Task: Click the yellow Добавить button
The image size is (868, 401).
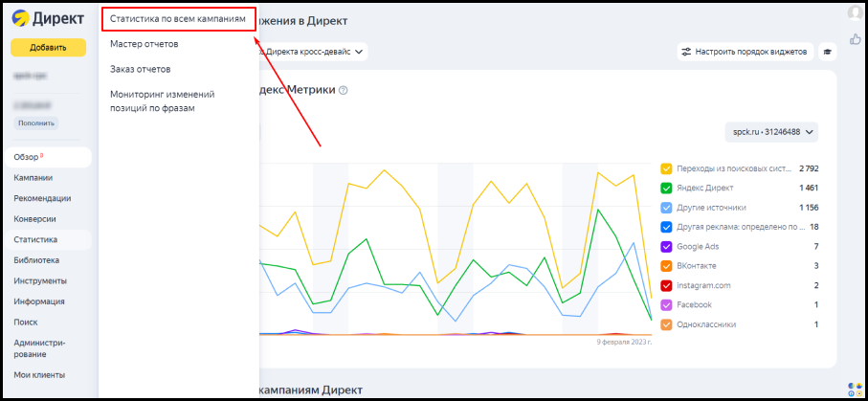Action: (48, 48)
